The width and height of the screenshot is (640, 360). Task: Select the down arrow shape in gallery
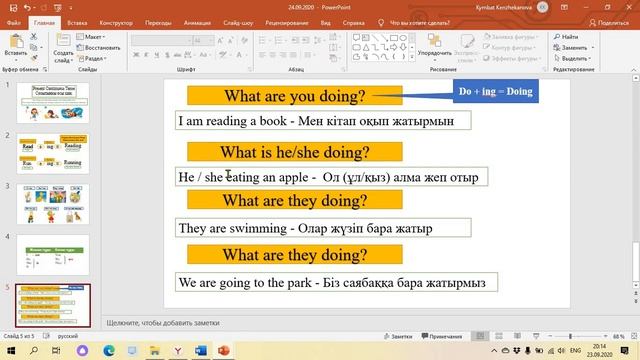403,47
